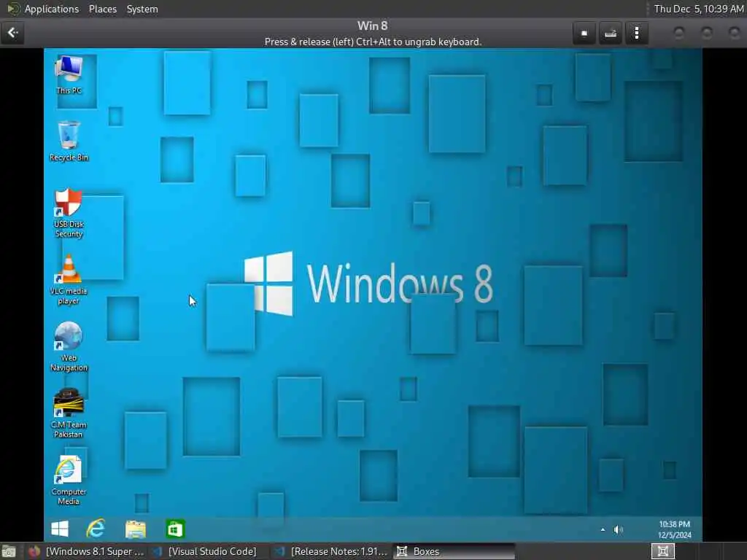
Task: Select the VLC media player shortcut
Action: click(x=69, y=280)
